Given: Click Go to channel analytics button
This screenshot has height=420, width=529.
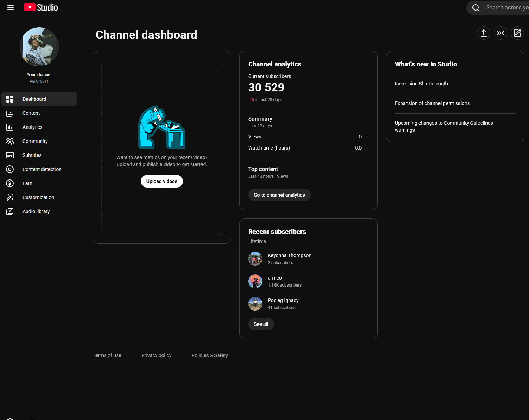Looking at the screenshot, I should point(279,195).
